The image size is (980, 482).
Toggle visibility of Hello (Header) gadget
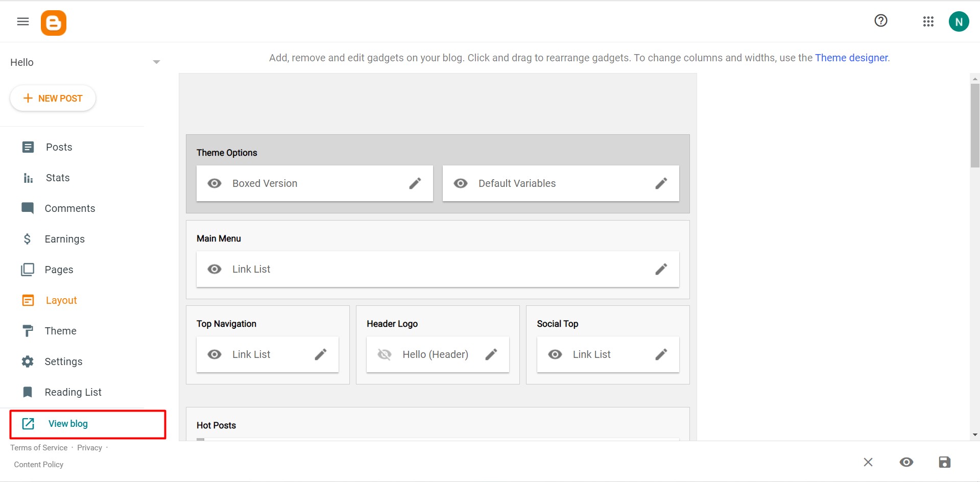tap(385, 354)
